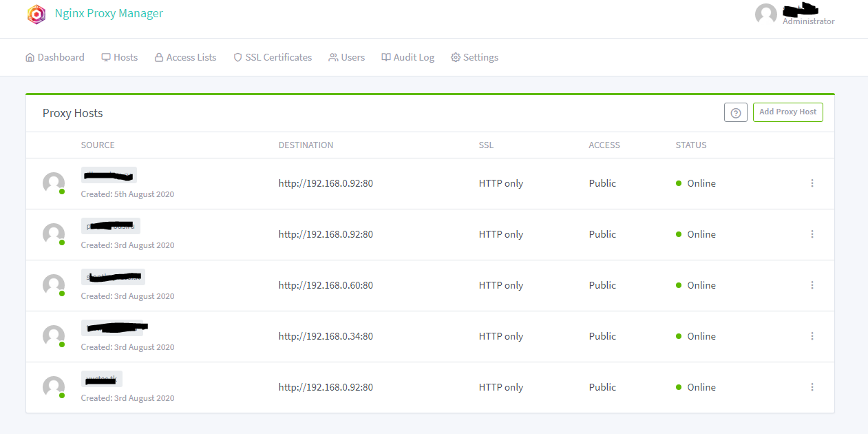
Task: Open the Access Lists page
Action: pyautogui.click(x=185, y=57)
